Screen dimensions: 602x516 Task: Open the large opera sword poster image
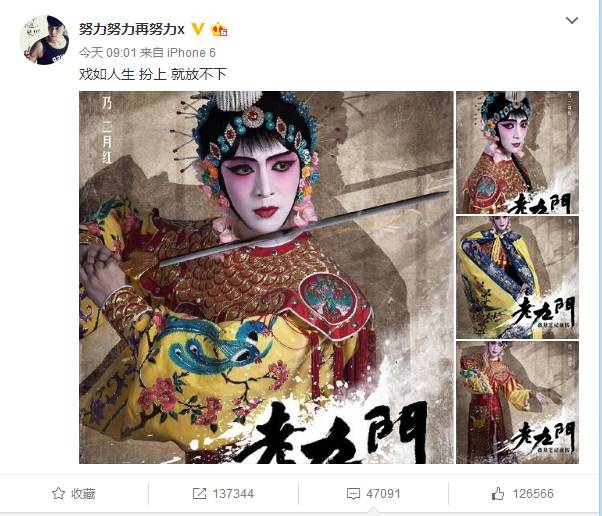point(266,277)
